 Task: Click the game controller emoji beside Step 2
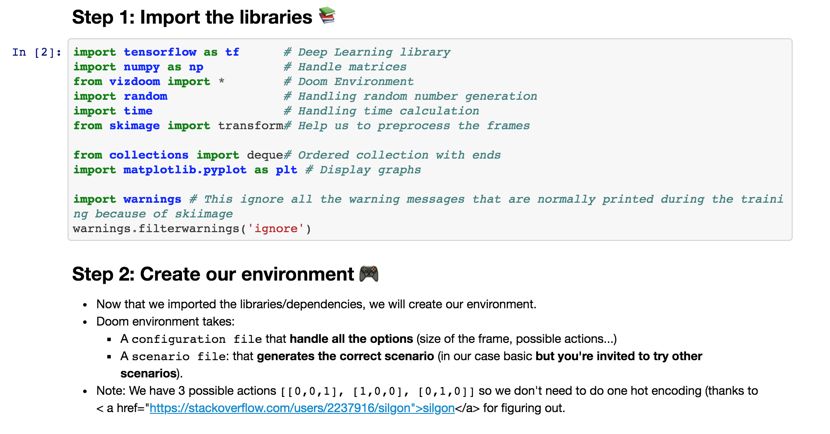tap(368, 274)
